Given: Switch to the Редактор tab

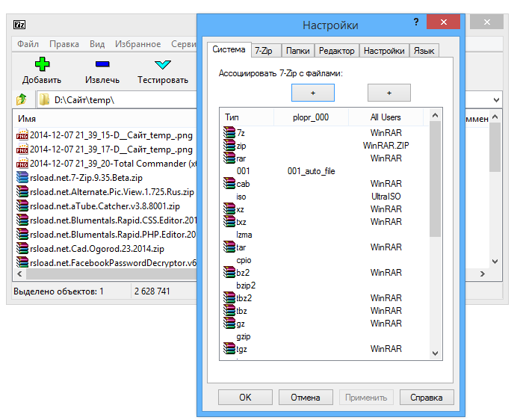Looking at the screenshot, I should pos(337,51).
